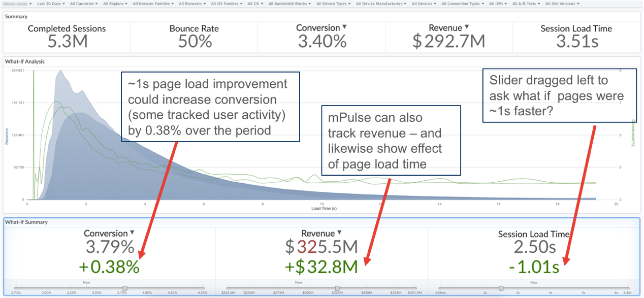Open the All Device Manufacturers filter
644x298 pixels.
pyautogui.click(x=381, y=4)
